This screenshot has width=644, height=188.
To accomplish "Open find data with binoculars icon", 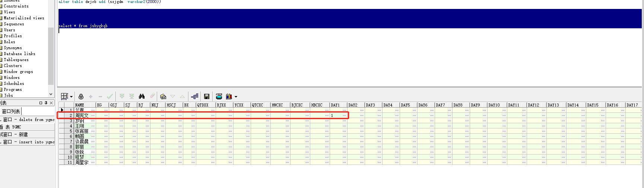I will pos(142,96).
